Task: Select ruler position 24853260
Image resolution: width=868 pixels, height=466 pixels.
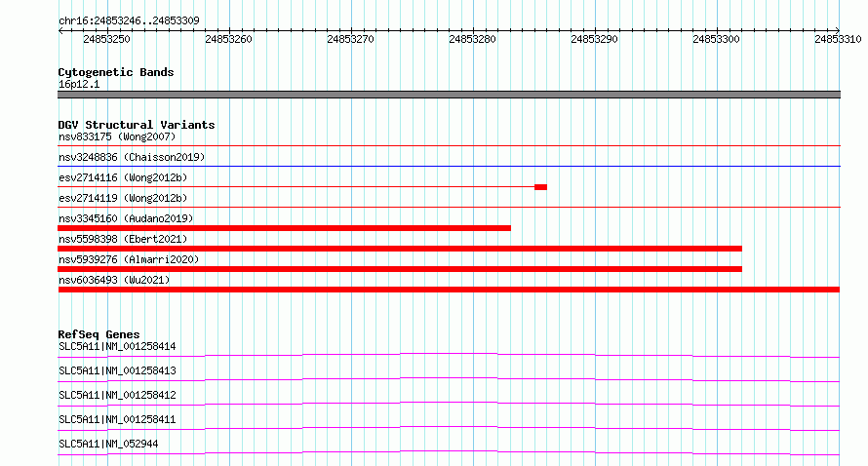Action: (228, 39)
